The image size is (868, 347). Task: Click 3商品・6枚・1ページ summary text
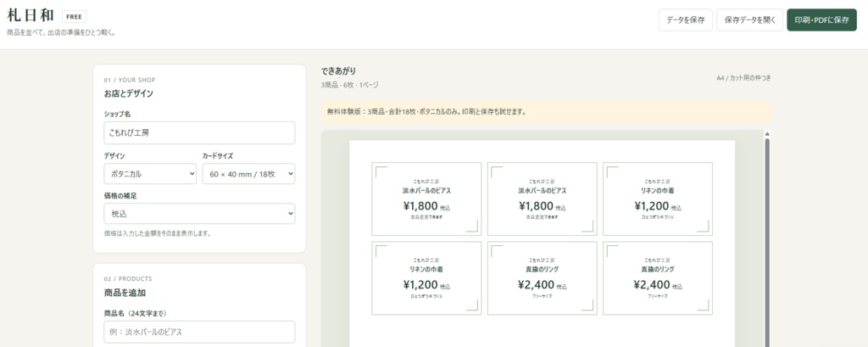tap(350, 86)
